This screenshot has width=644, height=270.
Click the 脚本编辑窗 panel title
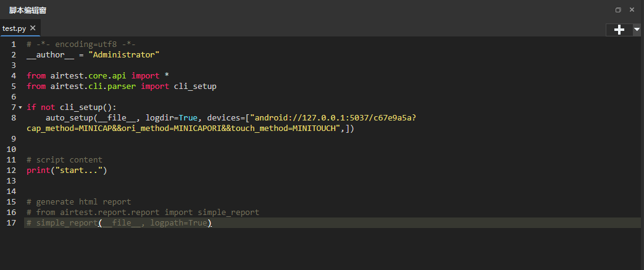[28, 11]
